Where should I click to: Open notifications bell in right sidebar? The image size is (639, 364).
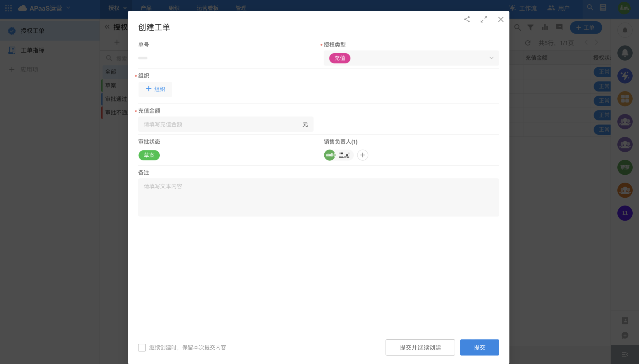[625, 30]
